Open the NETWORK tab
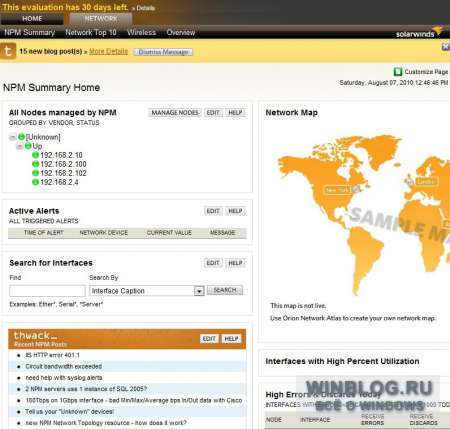The width and height of the screenshot is (450, 429). pyautogui.click(x=101, y=19)
